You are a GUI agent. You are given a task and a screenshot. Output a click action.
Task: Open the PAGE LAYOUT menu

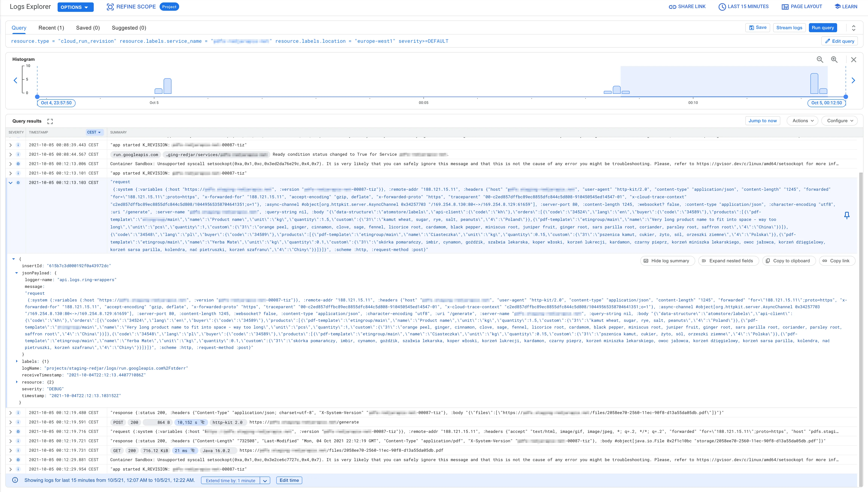[802, 7]
